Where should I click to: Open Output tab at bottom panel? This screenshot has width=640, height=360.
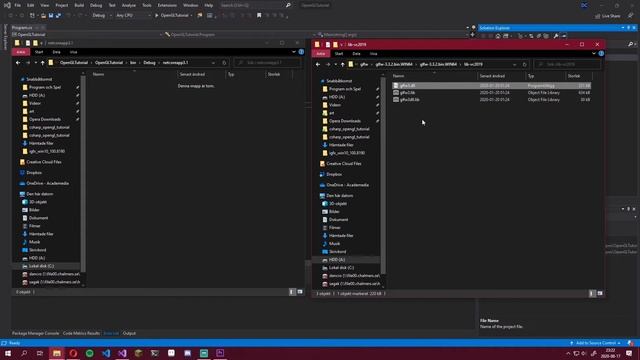point(129,333)
